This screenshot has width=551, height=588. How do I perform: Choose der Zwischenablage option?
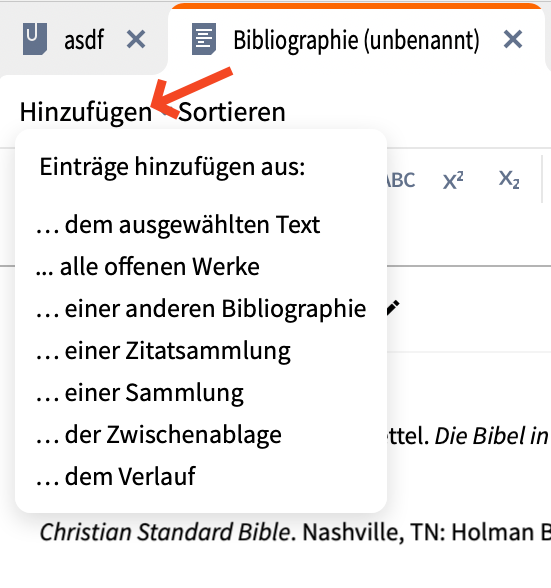tap(159, 435)
